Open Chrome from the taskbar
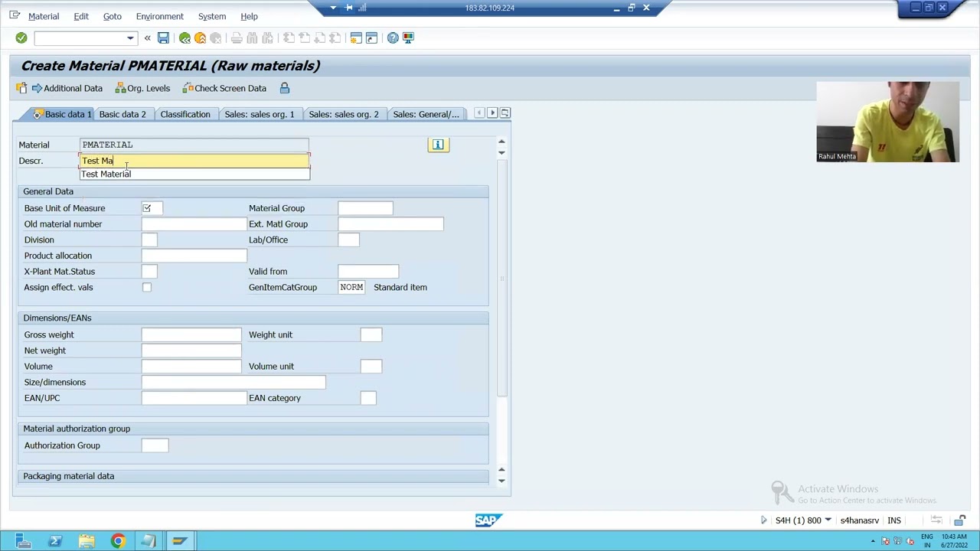 pos(118,541)
